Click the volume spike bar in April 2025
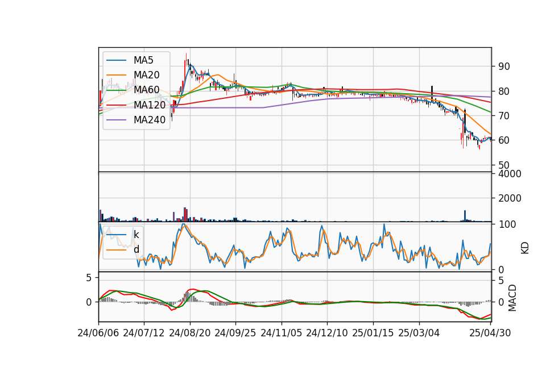 pyautogui.click(x=465, y=216)
